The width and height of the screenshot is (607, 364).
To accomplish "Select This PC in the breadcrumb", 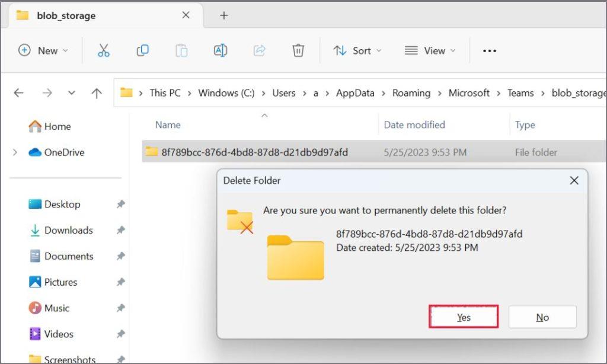I will 165,93.
